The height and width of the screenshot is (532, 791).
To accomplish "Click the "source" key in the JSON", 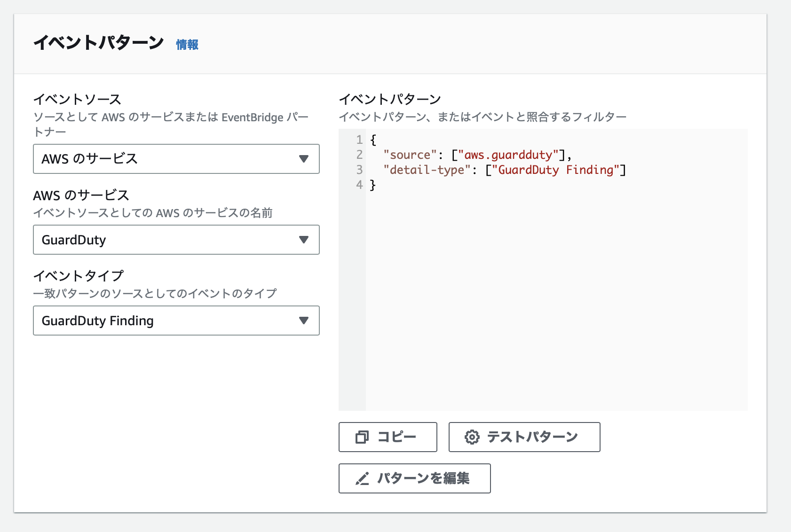I will (411, 155).
